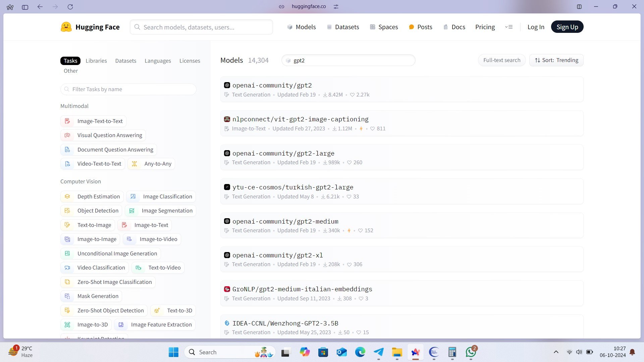Select Text-to-Image task filter
This screenshot has width=644, height=362.
(x=88, y=225)
